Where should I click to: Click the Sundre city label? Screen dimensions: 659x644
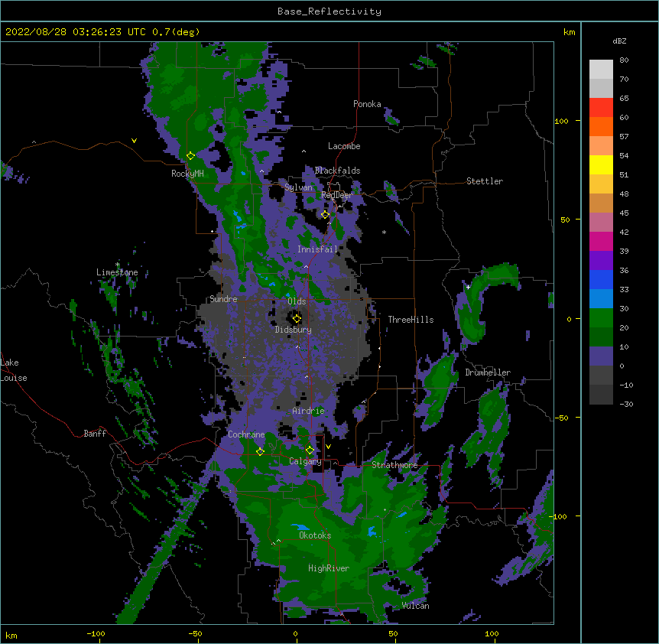pos(223,299)
